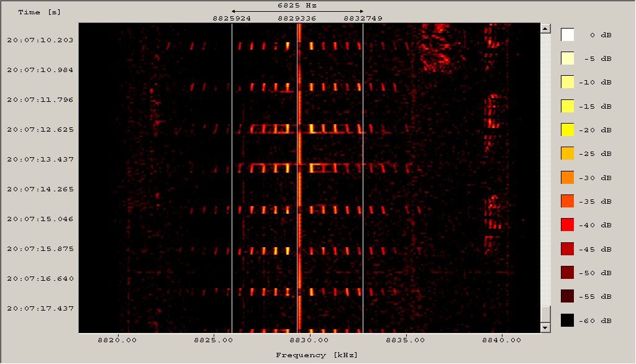This screenshot has height=364, width=636.
Task: Click the time label 20:07:11.796
Action: point(40,99)
